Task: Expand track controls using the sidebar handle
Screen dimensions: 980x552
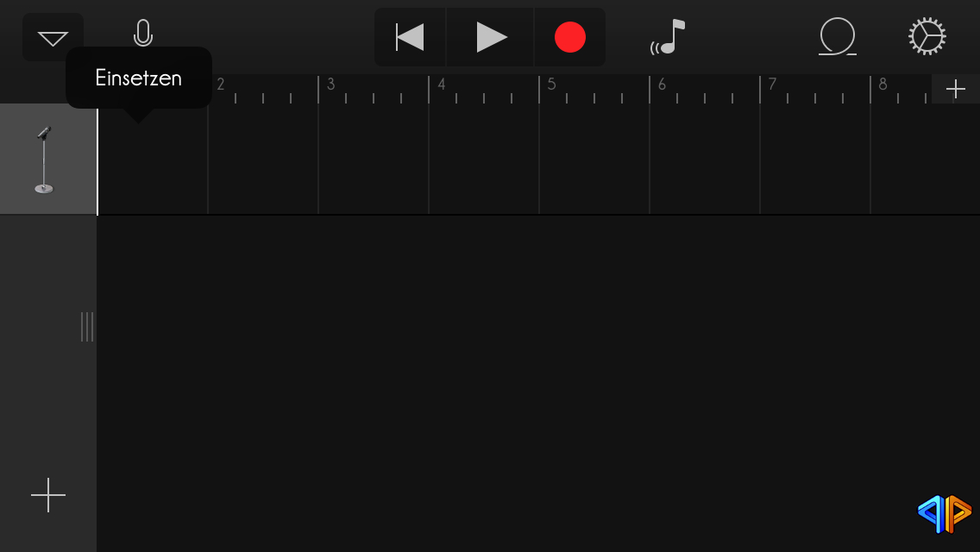Action: [87, 327]
